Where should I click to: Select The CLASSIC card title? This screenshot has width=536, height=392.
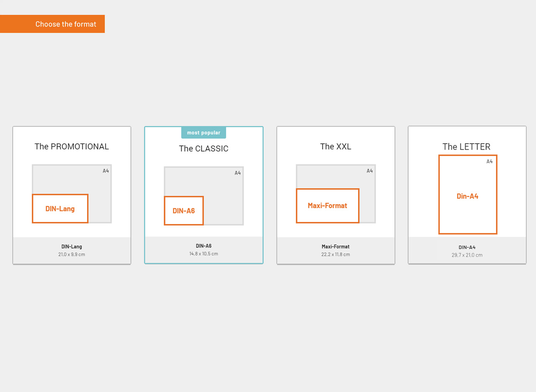click(204, 149)
